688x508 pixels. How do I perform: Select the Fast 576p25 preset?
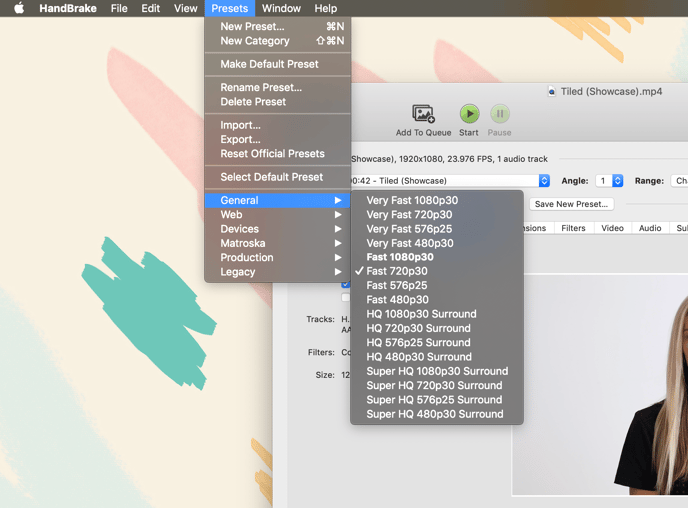pyautogui.click(x=437, y=286)
